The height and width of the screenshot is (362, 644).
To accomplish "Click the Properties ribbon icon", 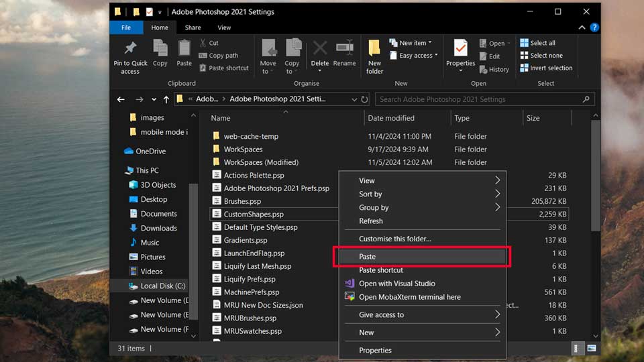I will pyautogui.click(x=460, y=48).
